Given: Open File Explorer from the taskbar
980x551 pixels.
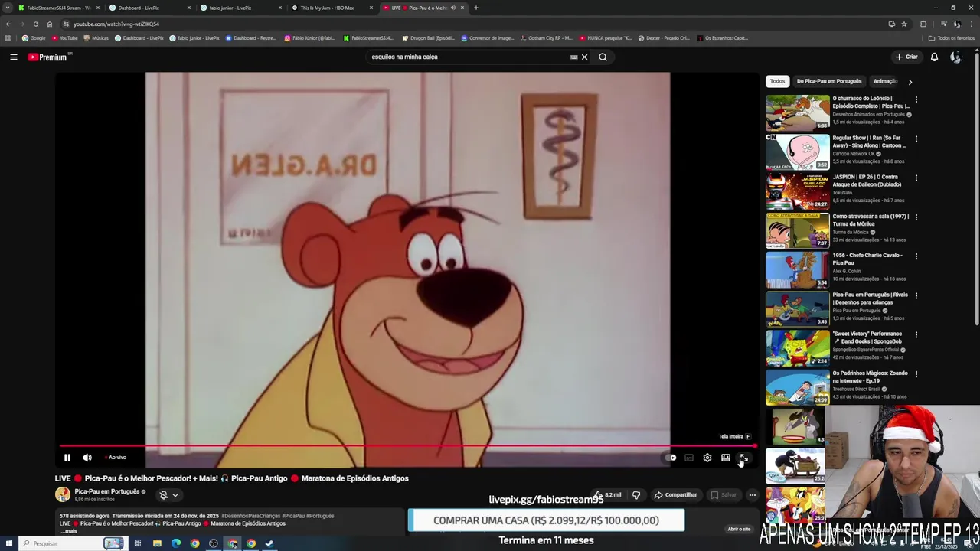Looking at the screenshot, I should pyautogui.click(x=157, y=543).
